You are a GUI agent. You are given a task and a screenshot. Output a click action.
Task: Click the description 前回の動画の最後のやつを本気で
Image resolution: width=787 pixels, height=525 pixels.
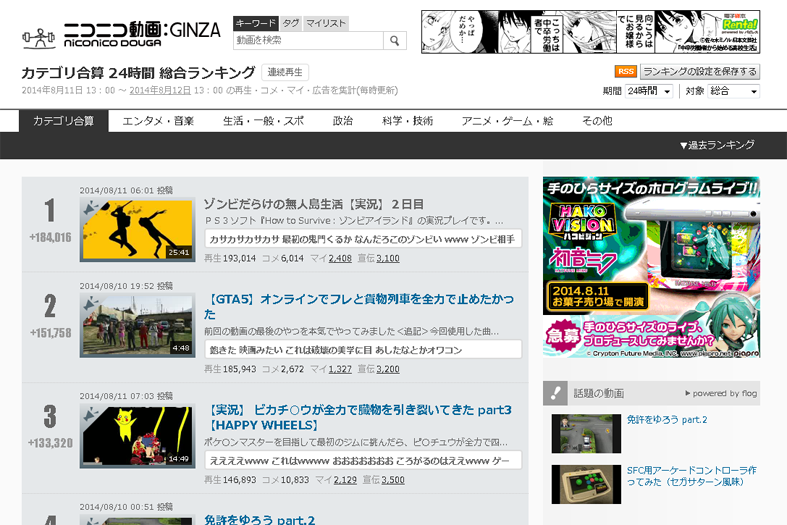click(351, 331)
